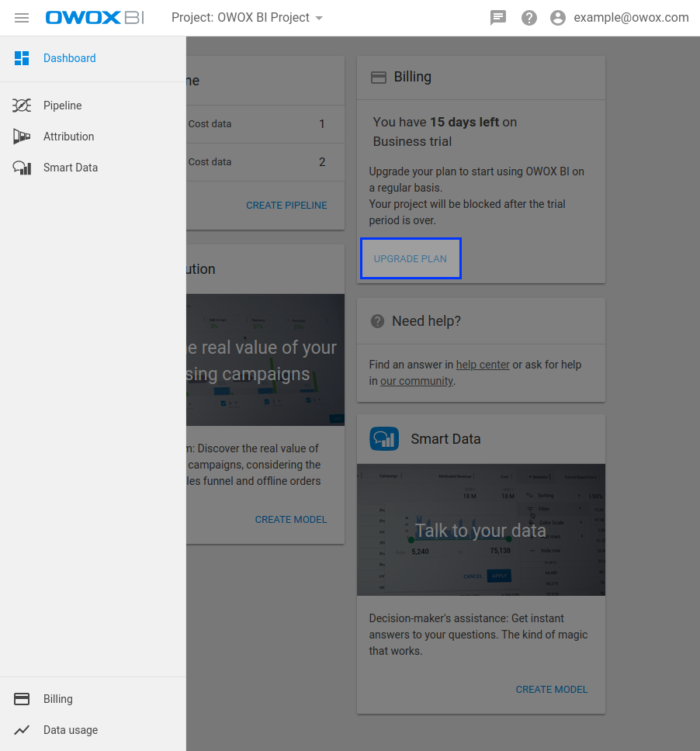Screen dimensions: 700x751
Task: Open the Pipeline menu item
Action: [x=93, y=106]
